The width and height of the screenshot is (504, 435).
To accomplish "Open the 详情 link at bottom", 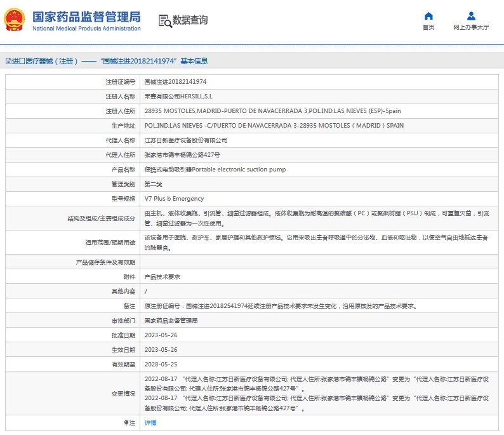I will tap(150, 422).
